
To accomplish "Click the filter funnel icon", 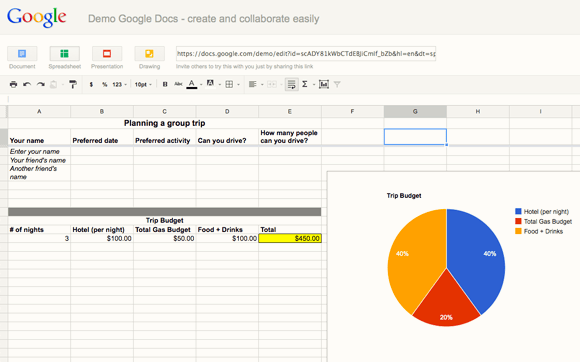I will [337, 84].
